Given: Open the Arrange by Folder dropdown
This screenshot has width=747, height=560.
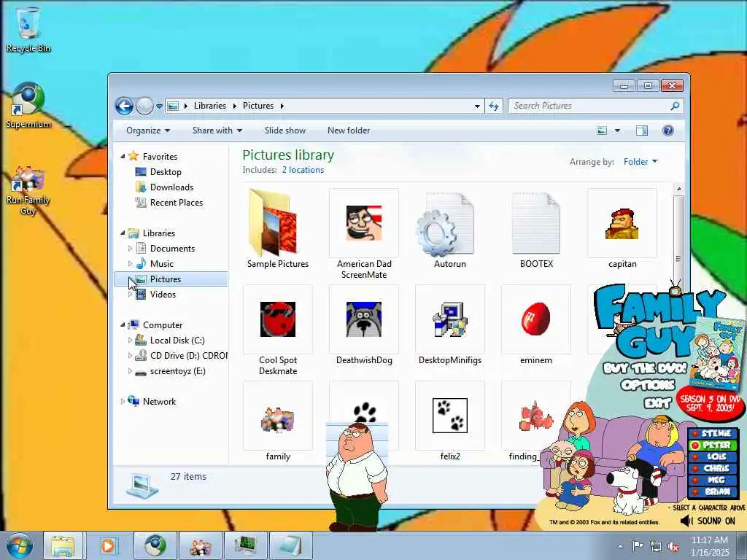Looking at the screenshot, I should [640, 162].
